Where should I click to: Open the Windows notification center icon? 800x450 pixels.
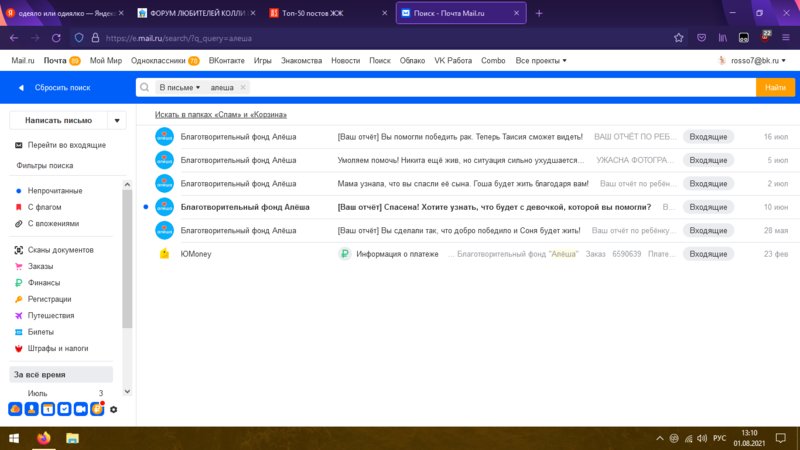click(781, 438)
